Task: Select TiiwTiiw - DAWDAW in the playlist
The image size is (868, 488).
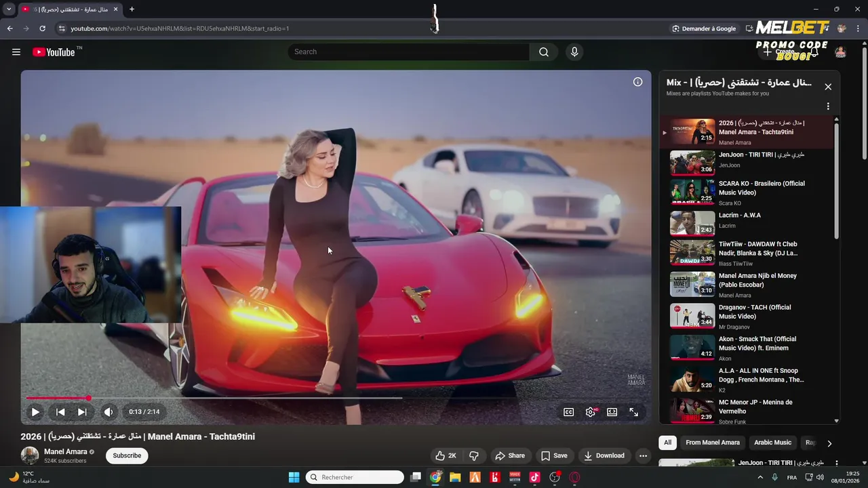Action: [x=746, y=253]
